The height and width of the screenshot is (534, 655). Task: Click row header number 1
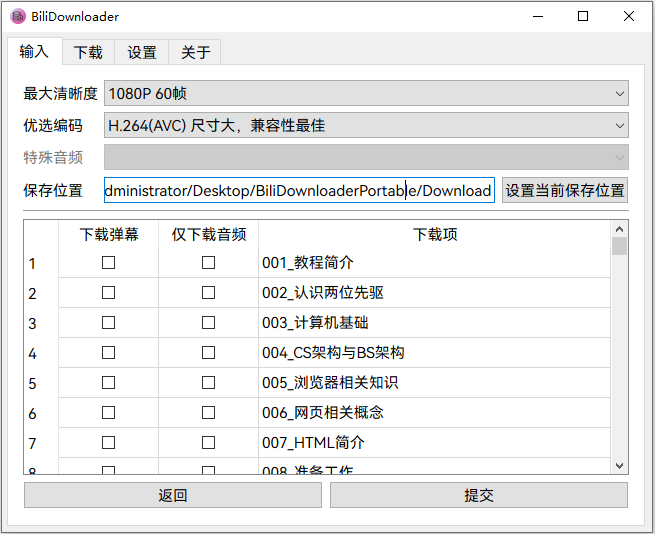(41, 263)
